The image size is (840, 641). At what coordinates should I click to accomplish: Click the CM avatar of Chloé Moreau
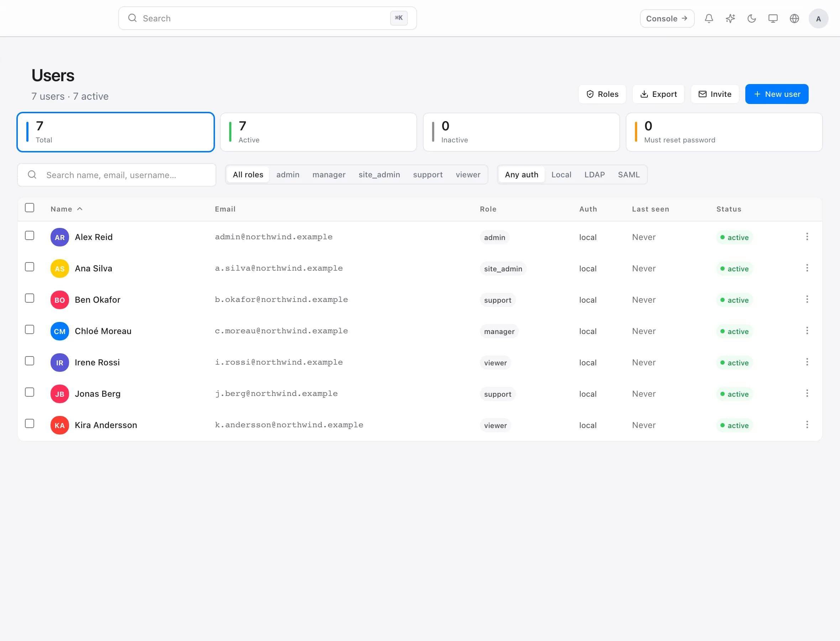59,331
